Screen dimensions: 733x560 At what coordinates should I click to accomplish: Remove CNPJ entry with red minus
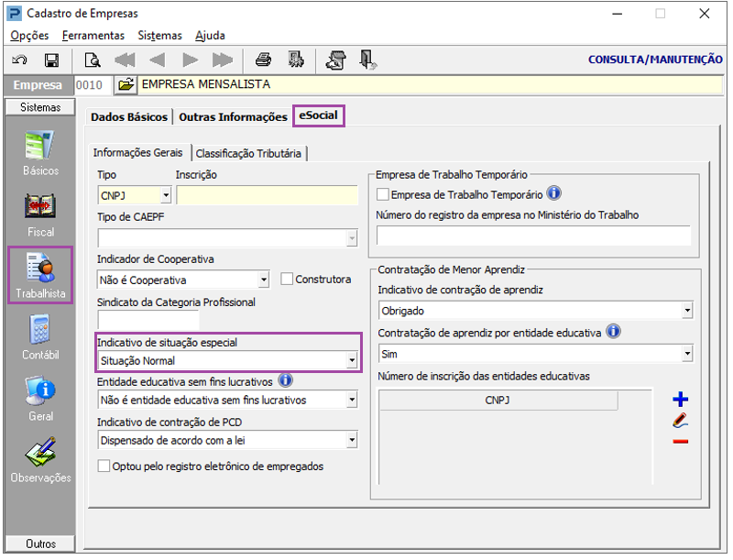(681, 441)
